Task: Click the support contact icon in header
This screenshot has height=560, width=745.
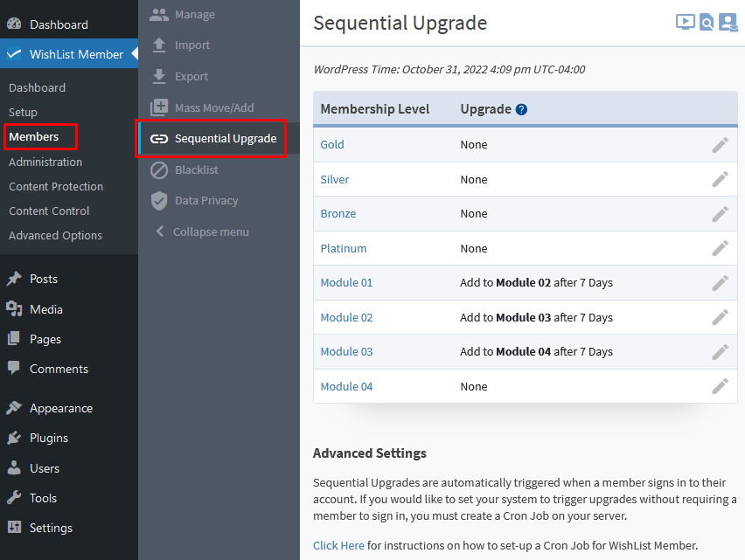Action: tap(728, 22)
